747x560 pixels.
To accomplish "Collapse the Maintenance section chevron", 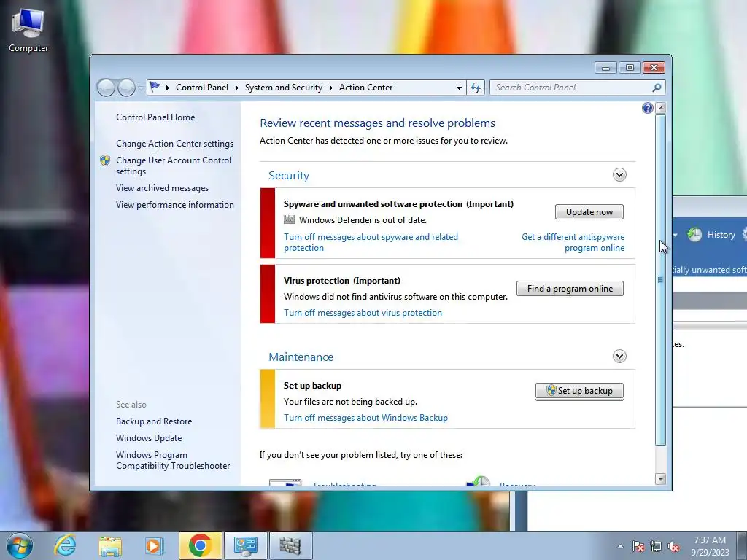I will [x=619, y=356].
